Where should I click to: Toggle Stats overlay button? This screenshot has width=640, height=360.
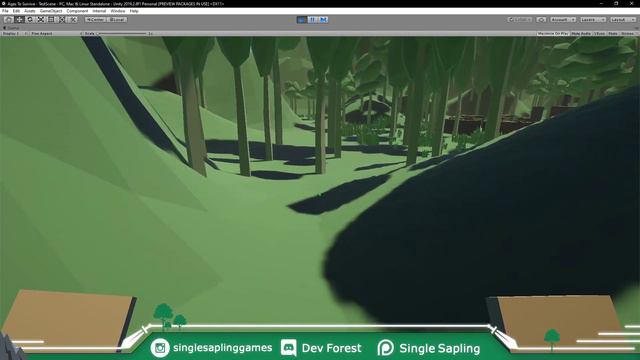pos(613,33)
